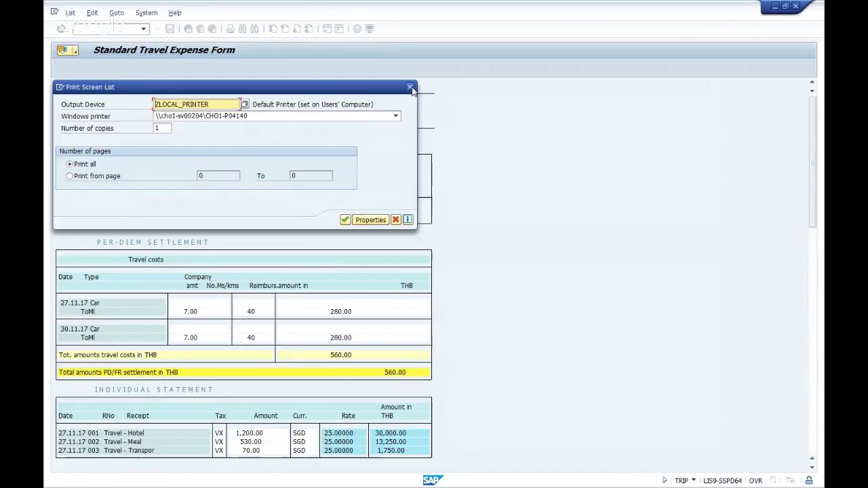Click the To page number field
Viewport: 868px width, 488px height.
click(x=311, y=176)
